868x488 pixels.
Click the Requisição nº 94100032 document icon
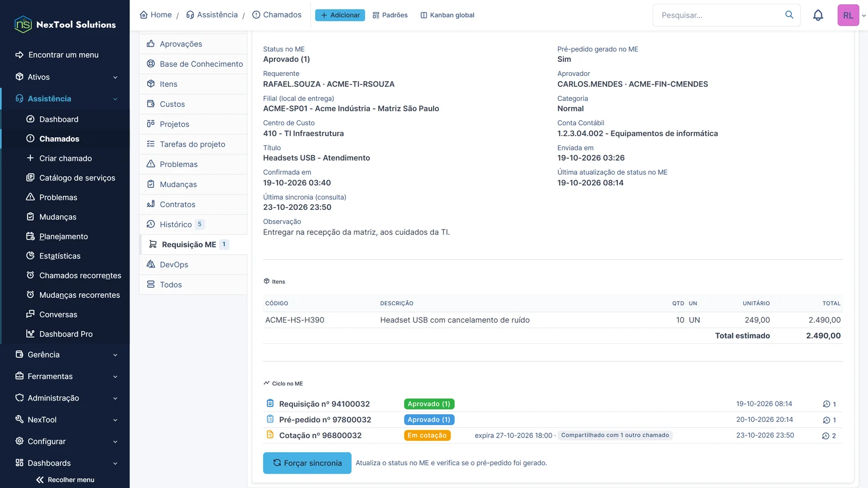(270, 403)
